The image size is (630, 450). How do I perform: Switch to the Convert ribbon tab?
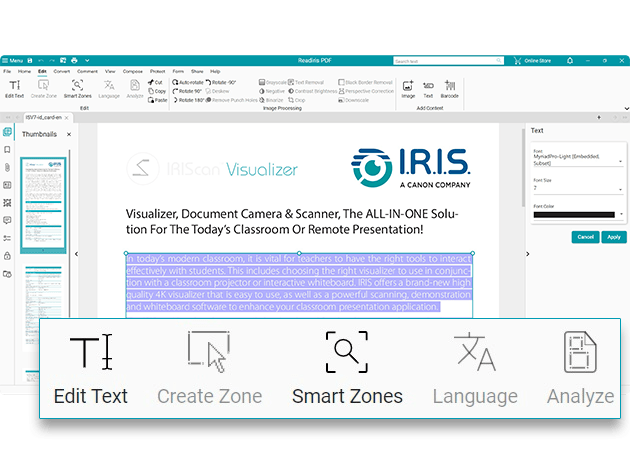61,72
